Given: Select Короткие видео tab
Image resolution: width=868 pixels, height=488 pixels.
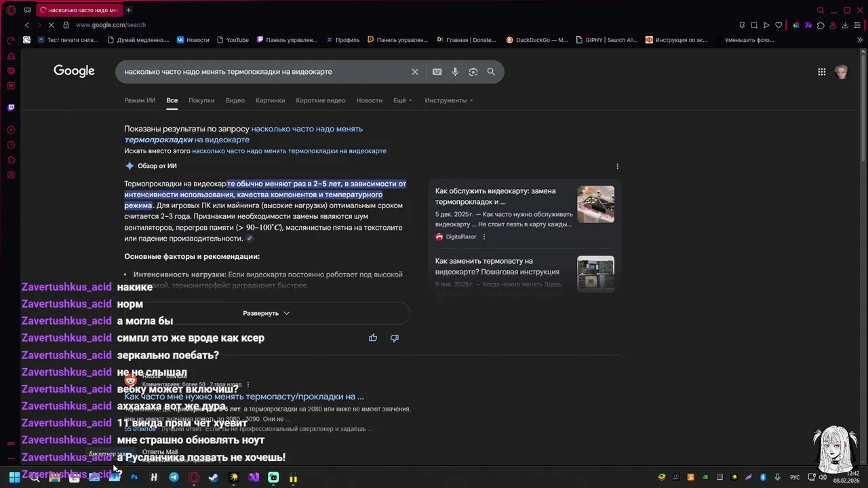Looking at the screenshot, I should click(x=321, y=100).
